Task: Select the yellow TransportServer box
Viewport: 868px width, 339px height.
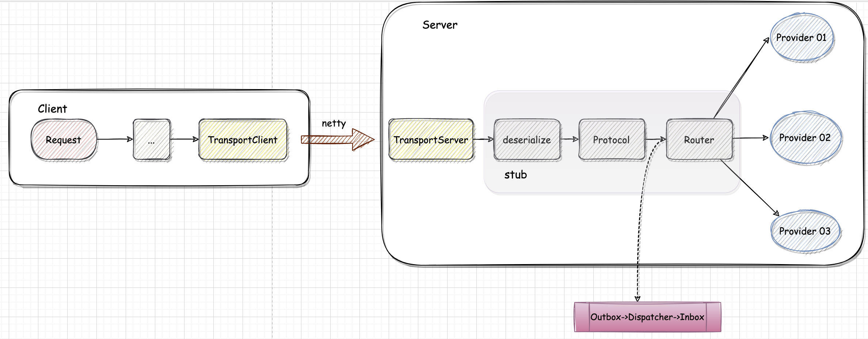Action: click(431, 140)
